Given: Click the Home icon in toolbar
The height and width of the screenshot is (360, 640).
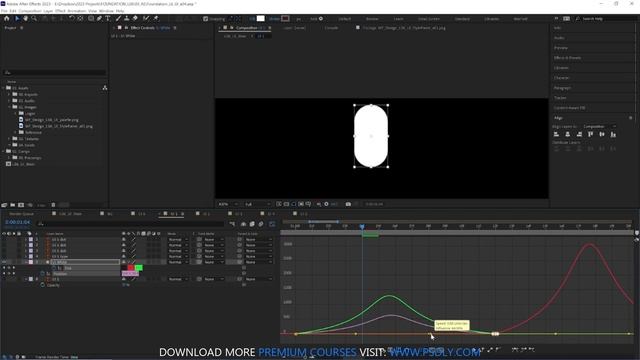Looking at the screenshot, I should click(7, 18).
